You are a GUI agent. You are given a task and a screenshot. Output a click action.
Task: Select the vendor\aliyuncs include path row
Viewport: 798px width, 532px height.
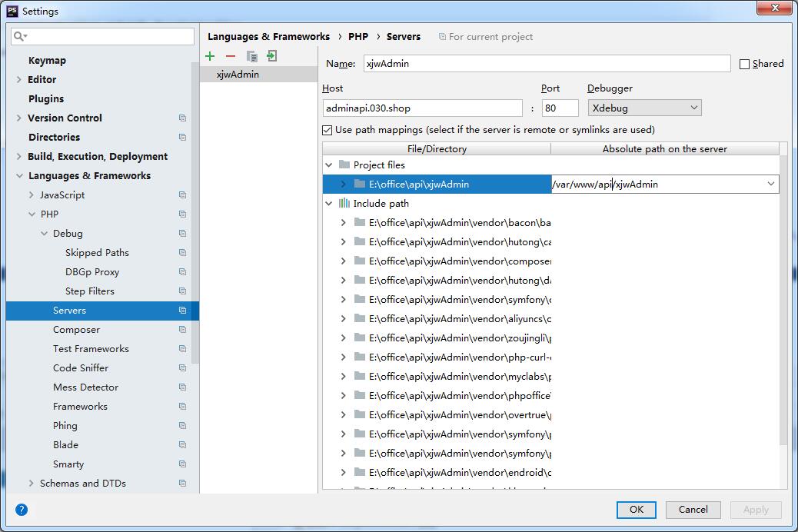(437, 319)
